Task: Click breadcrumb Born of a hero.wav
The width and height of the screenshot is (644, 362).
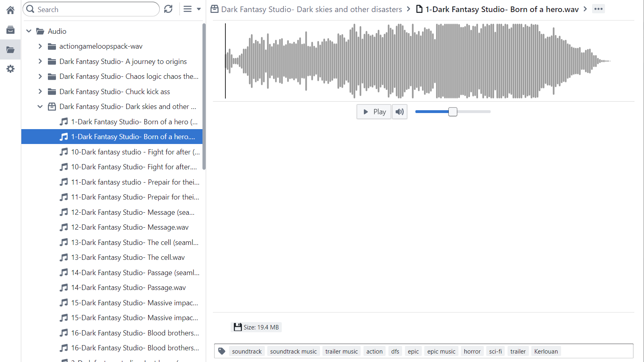Action: [x=502, y=9]
